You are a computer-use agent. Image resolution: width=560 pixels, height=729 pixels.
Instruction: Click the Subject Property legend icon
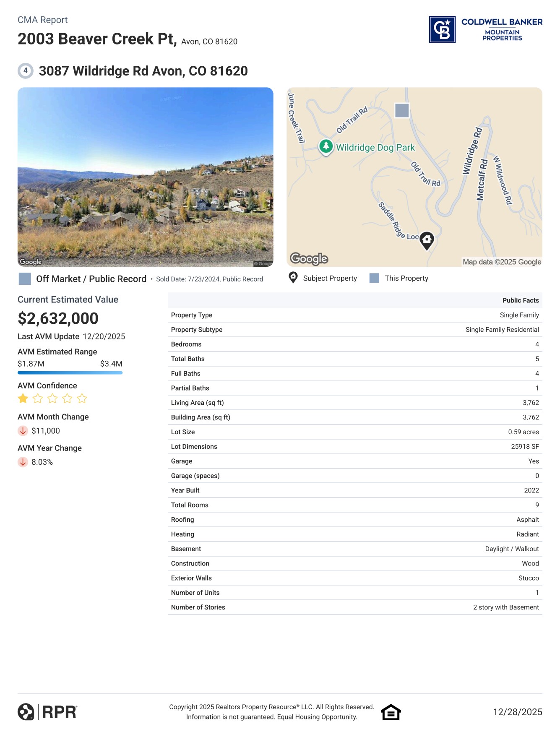(x=293, y=278)
